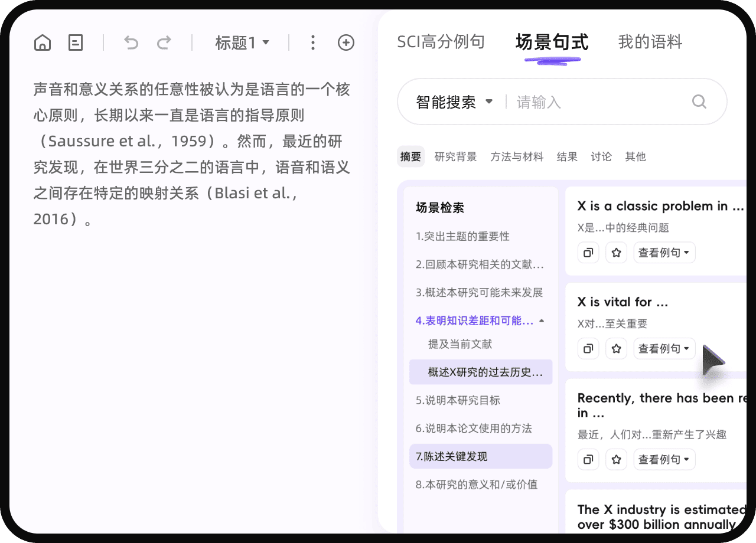Copy the "X is a classic problem" sentence
This screenshot has width=756, height=543.
(588, 253)
